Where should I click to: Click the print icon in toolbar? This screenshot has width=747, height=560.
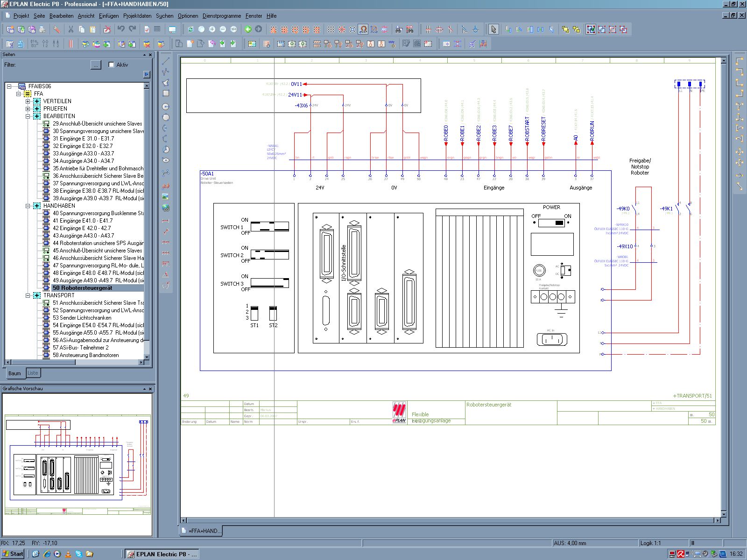(42, 29)
